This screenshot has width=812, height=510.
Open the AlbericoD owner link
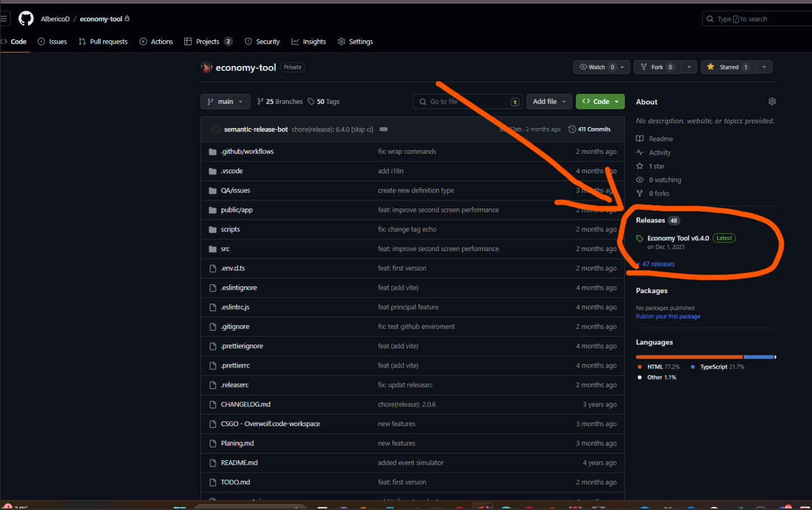(55, 19)
